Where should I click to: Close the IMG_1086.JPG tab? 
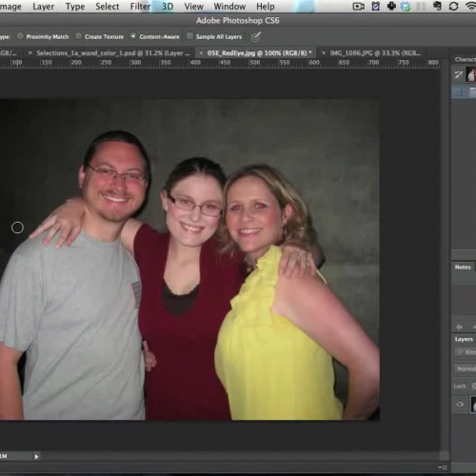click(324, 53)
